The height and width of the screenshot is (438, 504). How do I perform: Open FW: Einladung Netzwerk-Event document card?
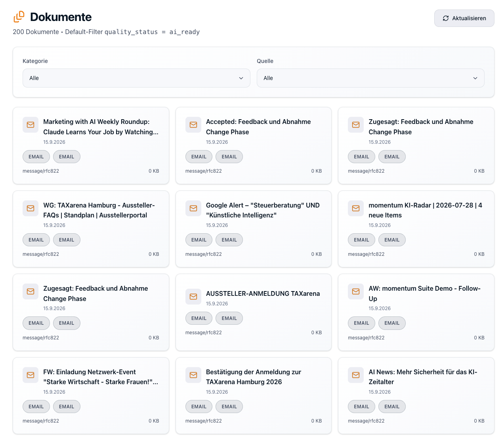[x=91, y=396]
